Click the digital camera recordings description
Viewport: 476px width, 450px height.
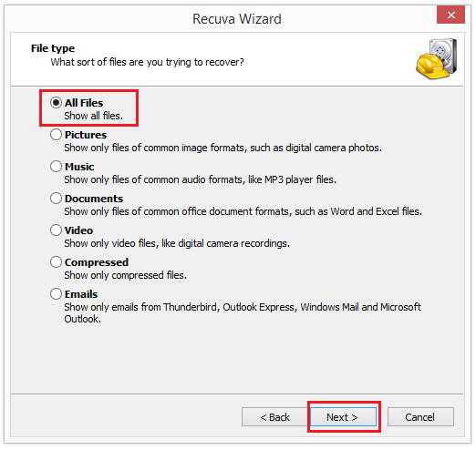pos(177,243)
